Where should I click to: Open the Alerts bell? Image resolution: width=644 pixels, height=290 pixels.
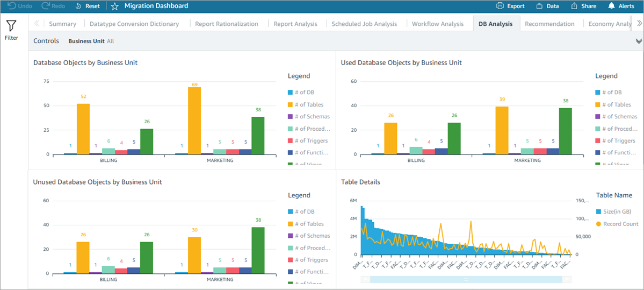[621, 6]
